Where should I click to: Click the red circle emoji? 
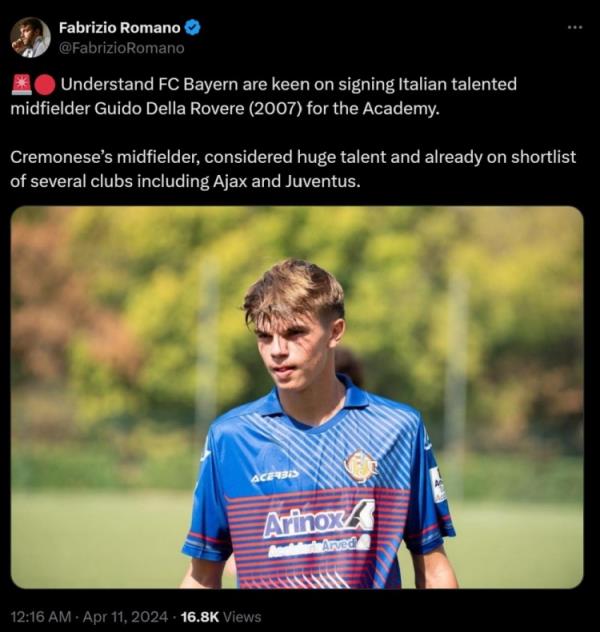[x=45, y=86]
